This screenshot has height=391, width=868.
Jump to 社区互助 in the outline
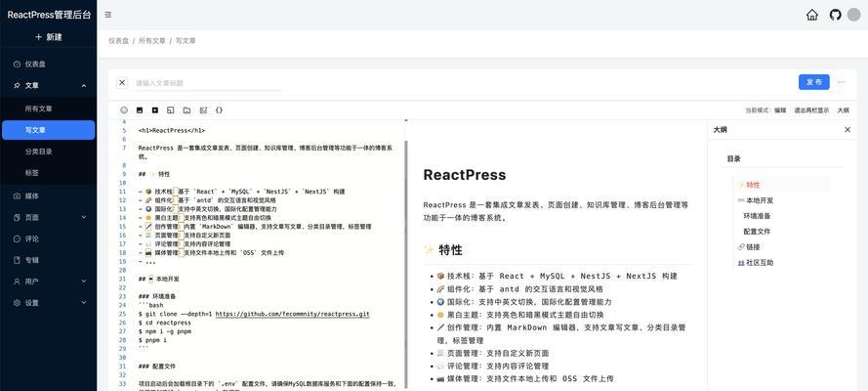pyautogui.click(x=756, y=263)
